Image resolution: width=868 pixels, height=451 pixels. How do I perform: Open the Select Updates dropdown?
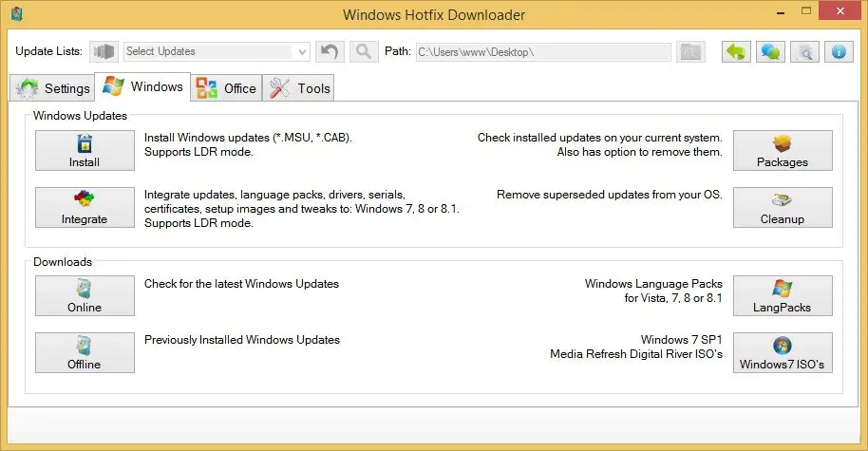click(x=217, y=52)
